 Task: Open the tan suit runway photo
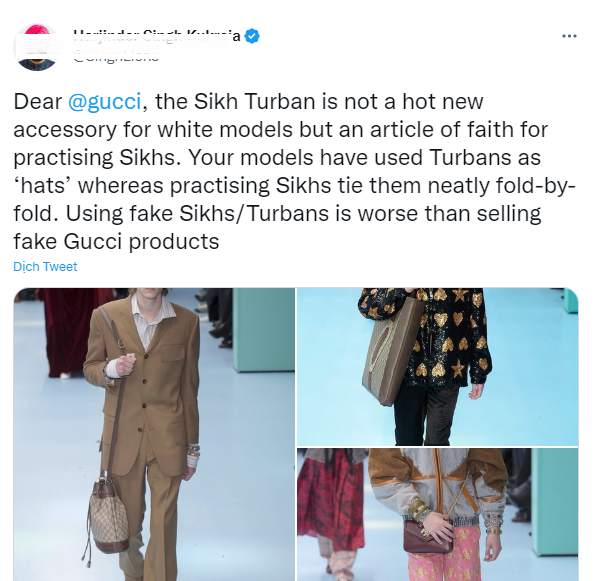pyautogui.click(x=154, y=434)
